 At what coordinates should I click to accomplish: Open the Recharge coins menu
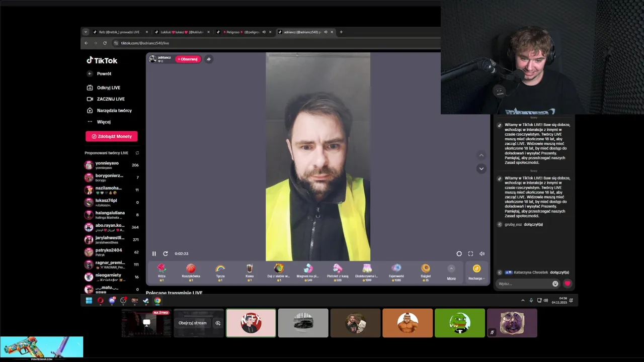476,272
